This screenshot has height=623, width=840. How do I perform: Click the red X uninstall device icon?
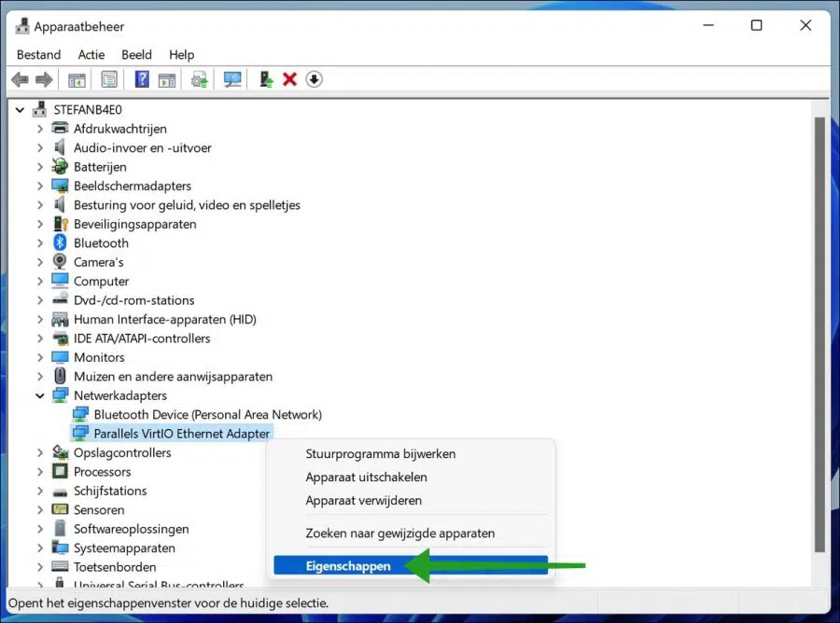pos(290,79)
